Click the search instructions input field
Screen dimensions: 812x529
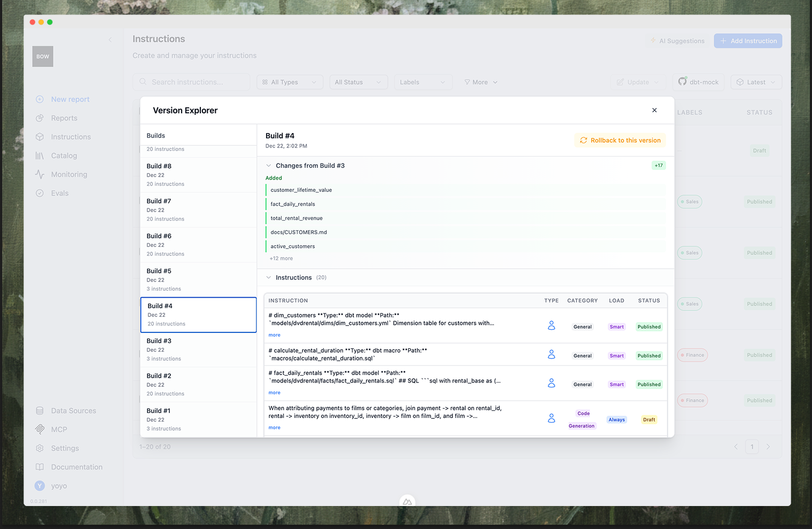point(191,82)
